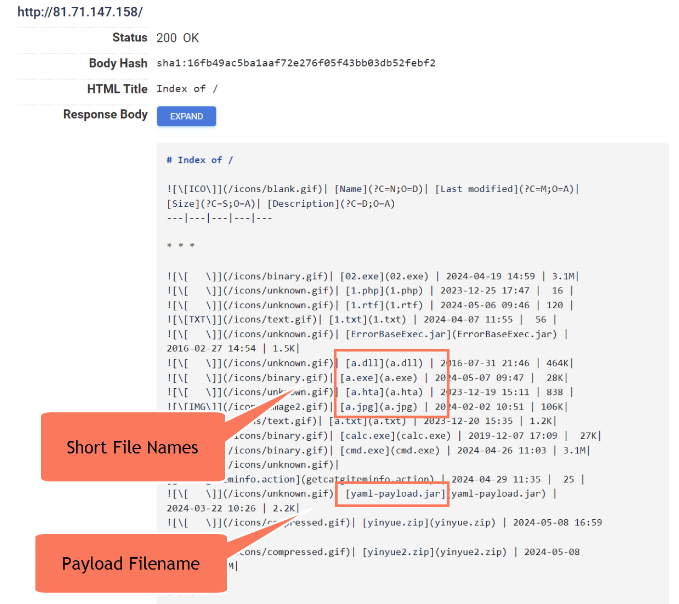
Task: Click the 'Short File Names' callout label
Action: click(x=133, y=447)
